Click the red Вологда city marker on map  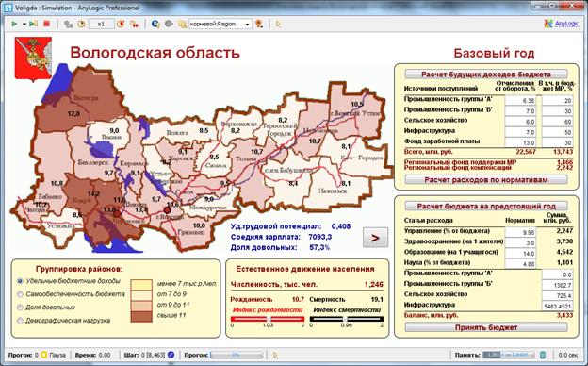[x=167, y=209]
